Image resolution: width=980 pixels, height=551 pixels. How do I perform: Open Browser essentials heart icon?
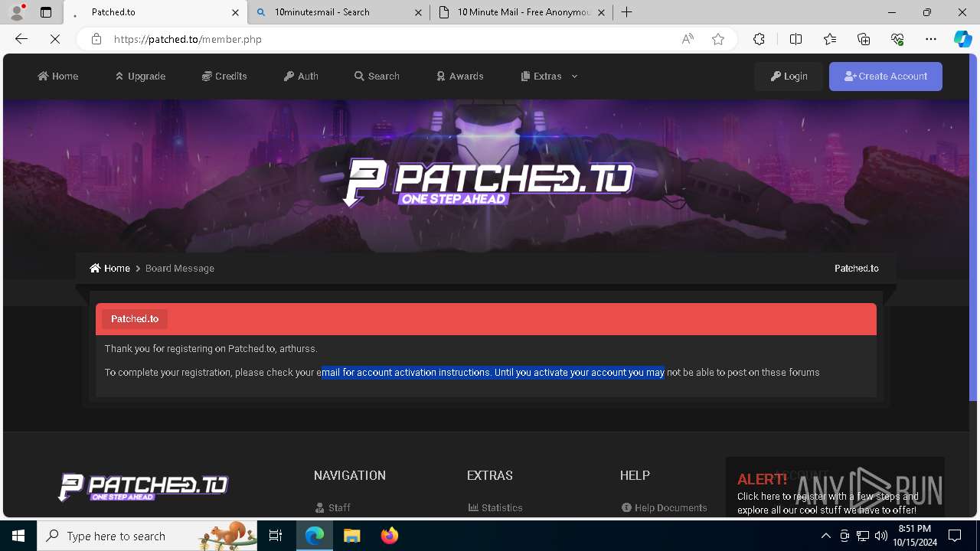click(x=897, y=39)
